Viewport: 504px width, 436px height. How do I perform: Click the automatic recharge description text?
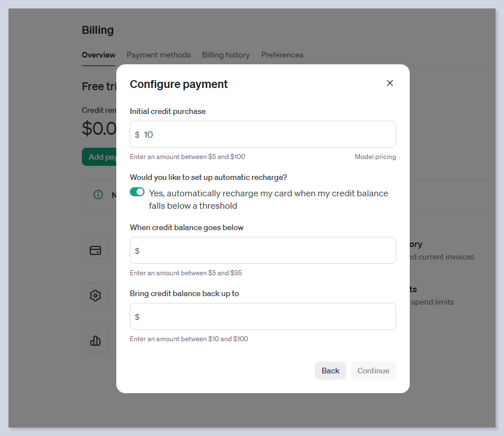coord(268,200)
